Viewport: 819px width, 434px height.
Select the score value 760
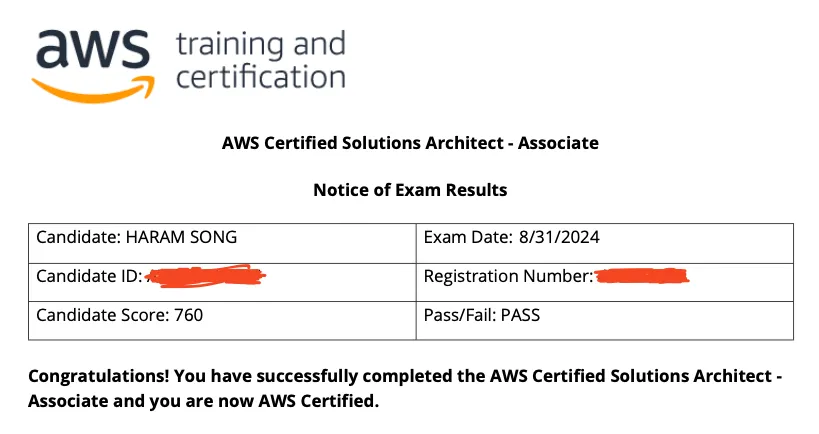click(x=188, y=316)
